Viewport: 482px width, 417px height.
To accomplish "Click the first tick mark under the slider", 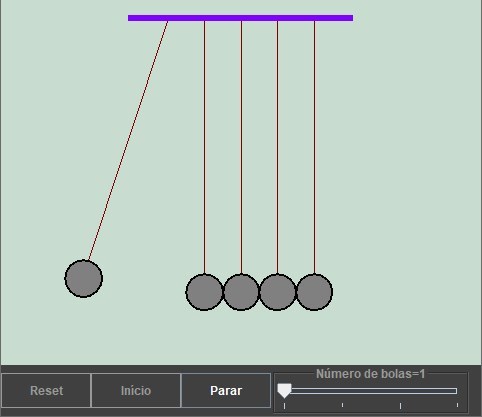I will (284, 406).
